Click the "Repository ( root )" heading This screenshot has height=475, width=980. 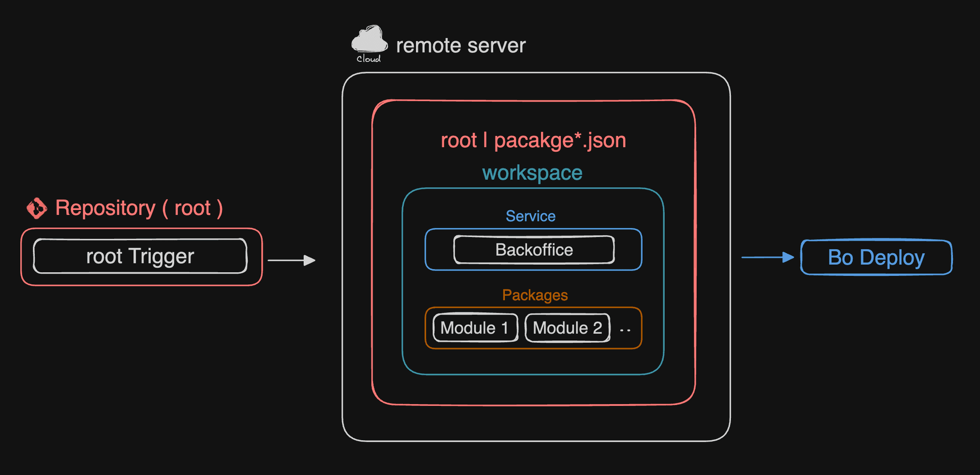pyautogui.click(x=138, y=208)
